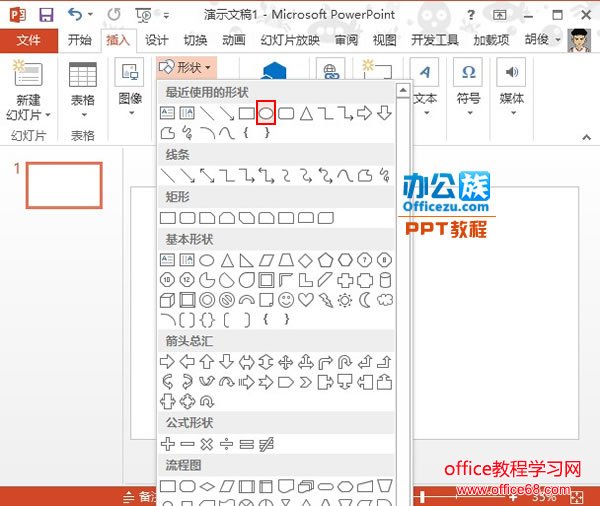Viewport: 600px width, 506px height.
Task: Open the Transitions (切换) tab
Action: tap(195, 40)
